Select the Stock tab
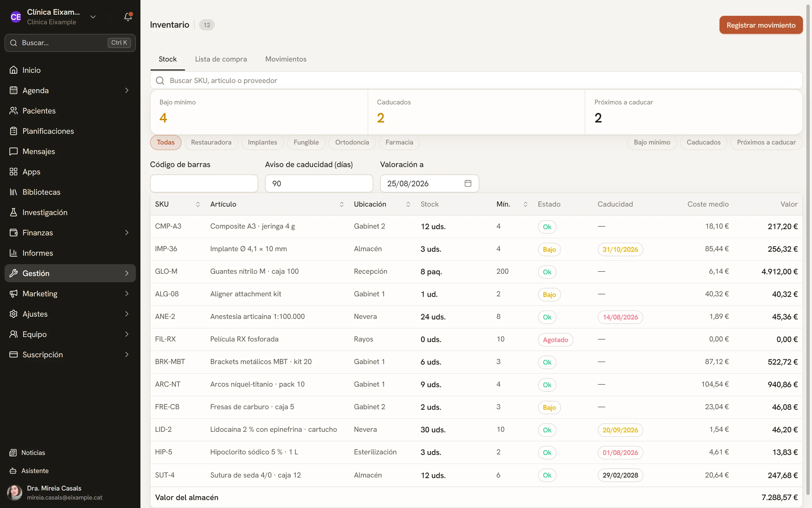Viewport: 812px width, 508px height. pos(167,59)
